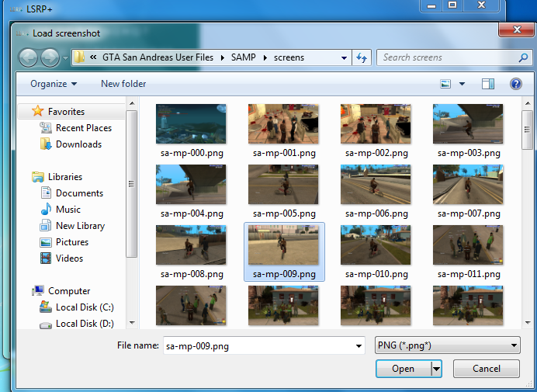Select sa-mp-011.png thumbnail
537x392 pixels.
(x=468, y=245)
